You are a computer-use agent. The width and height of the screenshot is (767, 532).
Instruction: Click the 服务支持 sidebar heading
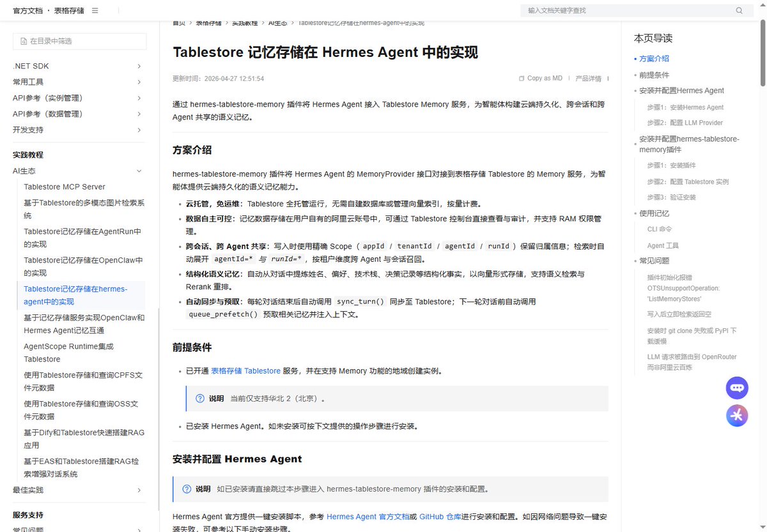point(28,515)
